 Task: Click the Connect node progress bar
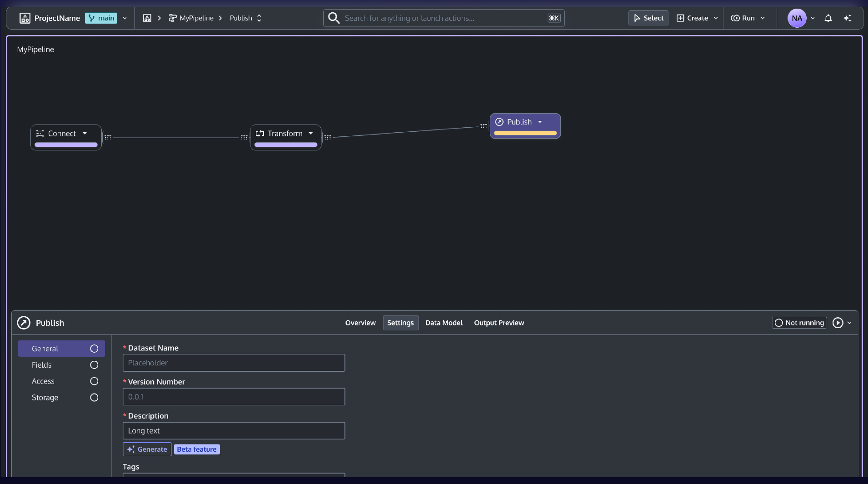(66, 145)
